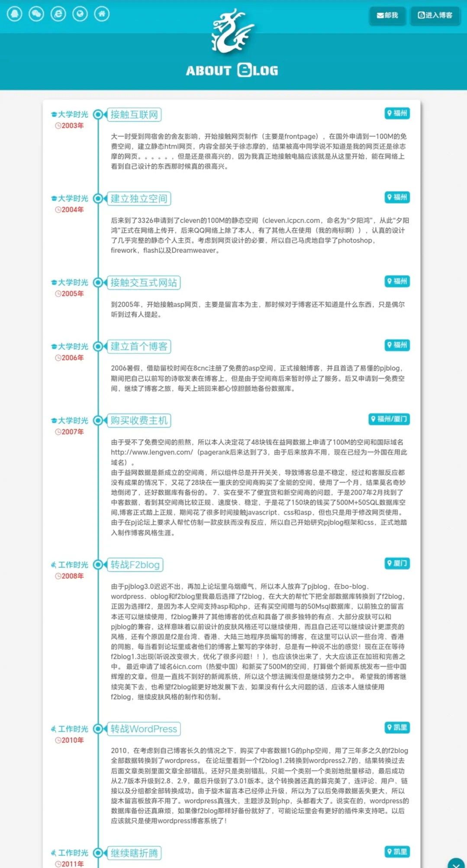Click 工作时光 label above 2011年
467x868 pixels.
coord(70,853)
